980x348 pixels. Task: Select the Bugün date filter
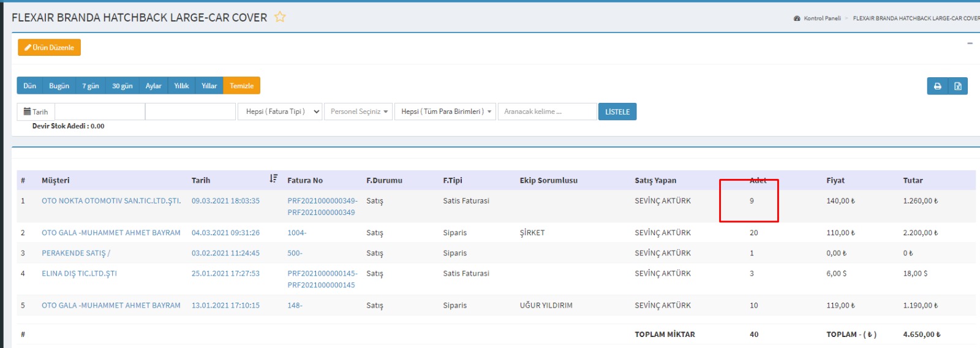(x=59, y=86)
